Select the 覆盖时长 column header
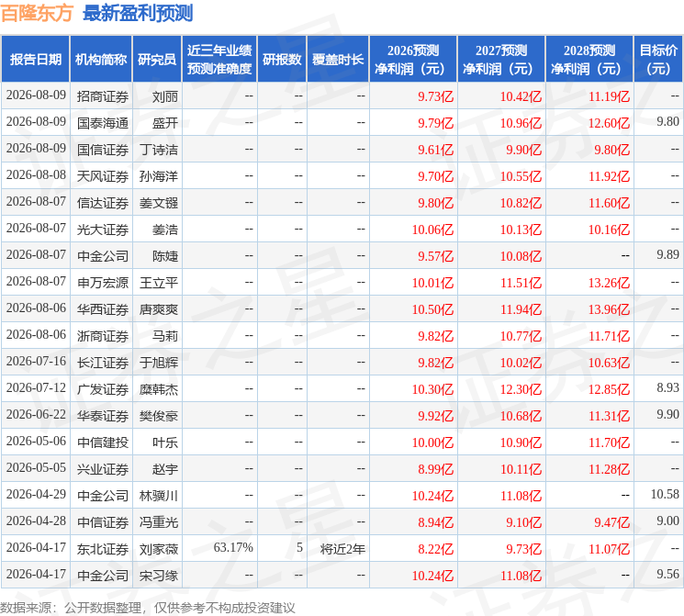Viewport: 684px width, 616px height. [338, 59]
